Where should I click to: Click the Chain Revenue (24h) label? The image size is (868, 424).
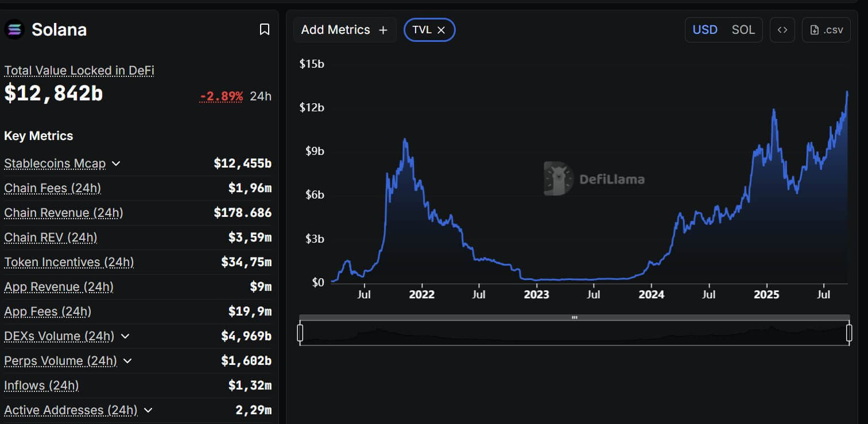(64, 213)
